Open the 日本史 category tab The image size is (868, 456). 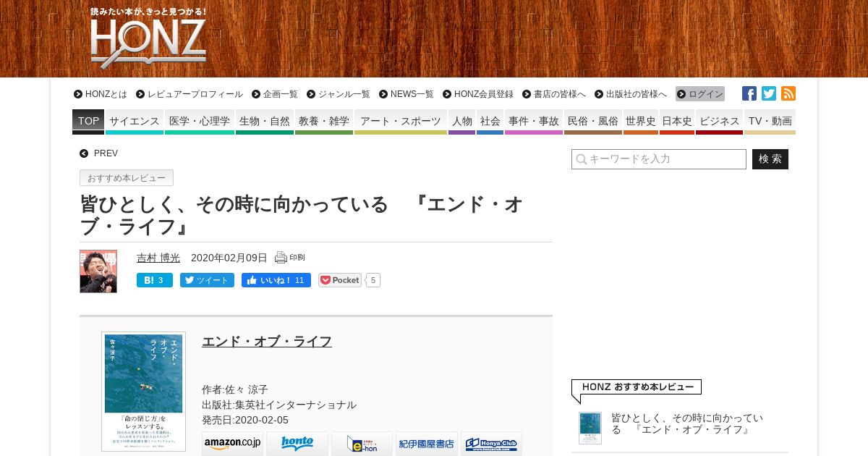[x=677, y=122]
